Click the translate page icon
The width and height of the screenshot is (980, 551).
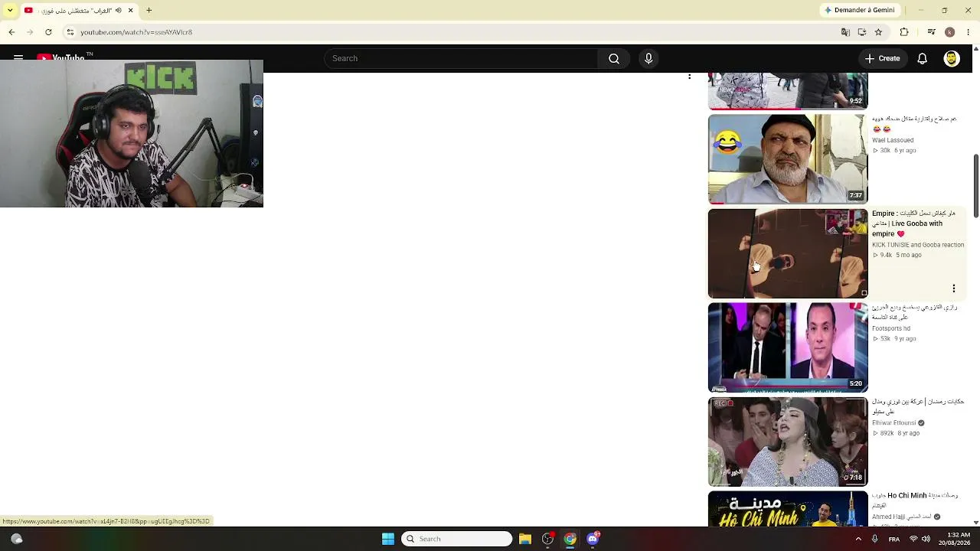click(x=845, y=32)
